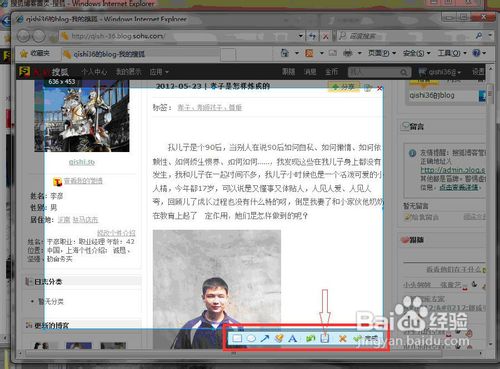This screenshot has width=500, height=369.
Task: Open 个人中心 in Sohu navbar
Action: click(94, 72)
